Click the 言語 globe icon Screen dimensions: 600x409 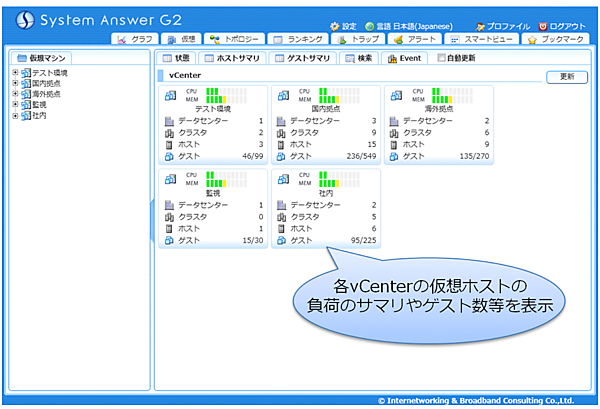tap(370, 26)
